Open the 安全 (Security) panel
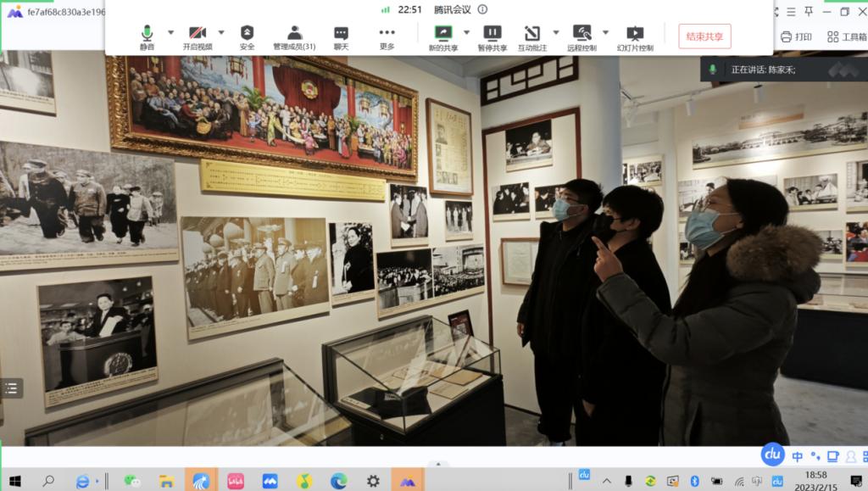The height and width of the screenshot is (491, 868). point(246,35)
